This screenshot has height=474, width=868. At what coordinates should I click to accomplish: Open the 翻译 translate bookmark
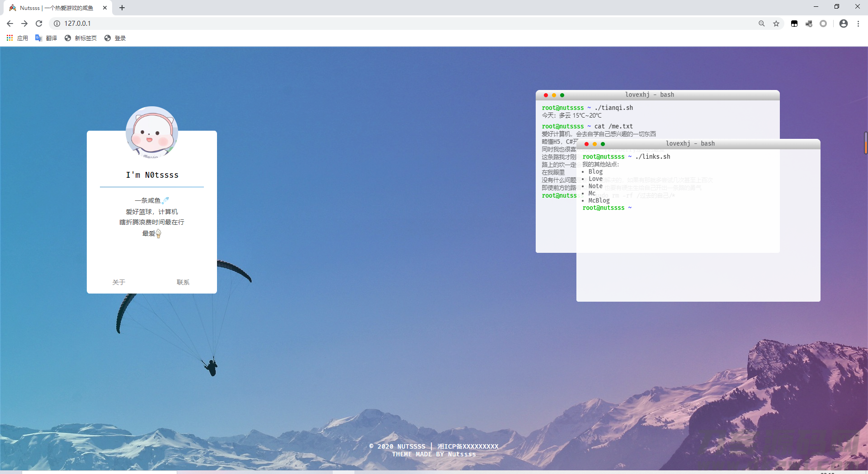[46, 38]
